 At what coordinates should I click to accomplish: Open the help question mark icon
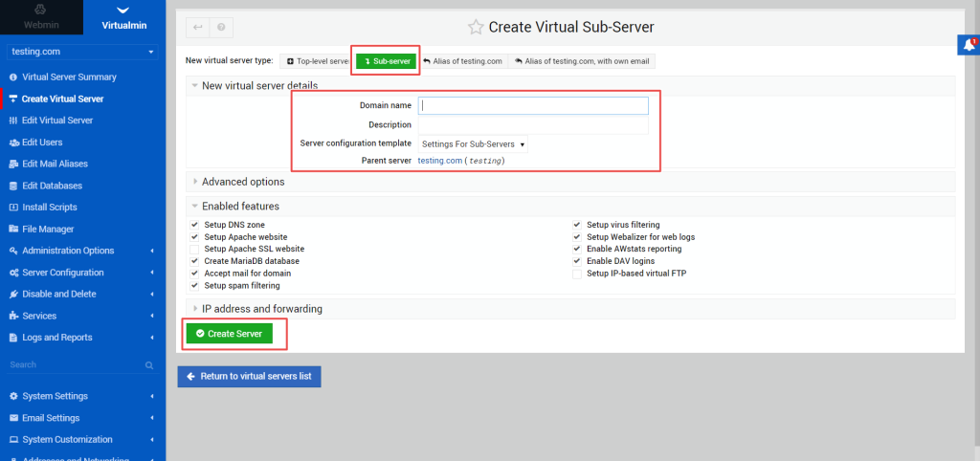tap(220, 28)
